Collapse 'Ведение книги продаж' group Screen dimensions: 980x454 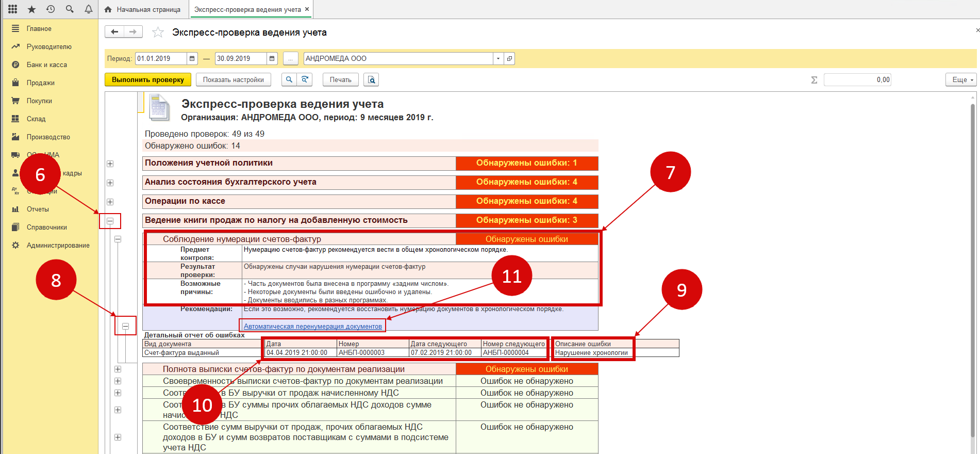point(110,221)
